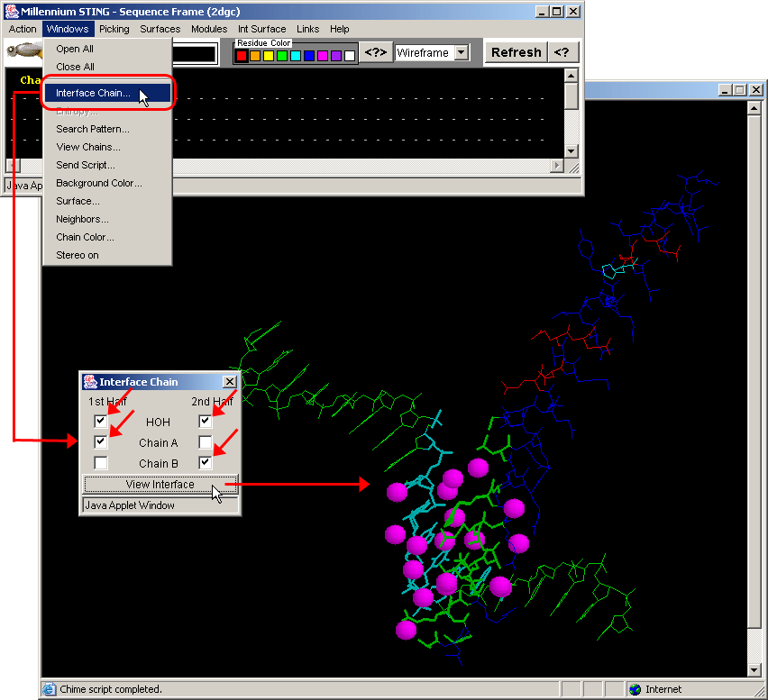Viewport: 768px width, 700px height.
Task: Choose Close All from Windows menu
Action: (108, 67)
